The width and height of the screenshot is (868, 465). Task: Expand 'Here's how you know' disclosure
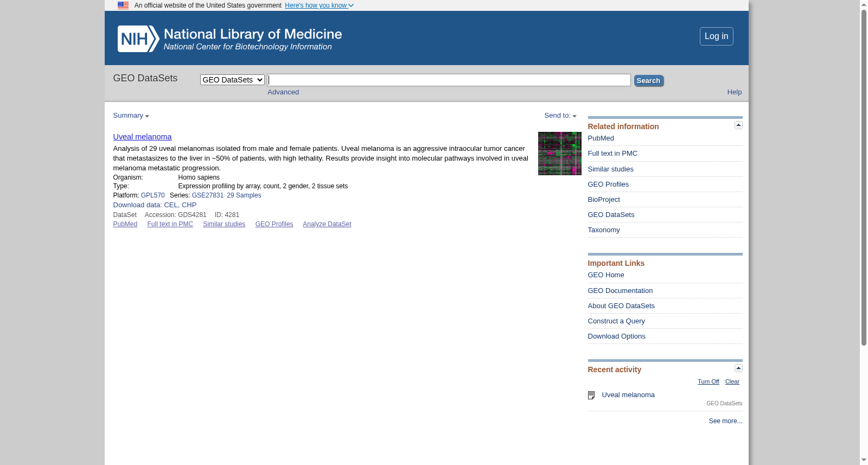pos(319,5)
